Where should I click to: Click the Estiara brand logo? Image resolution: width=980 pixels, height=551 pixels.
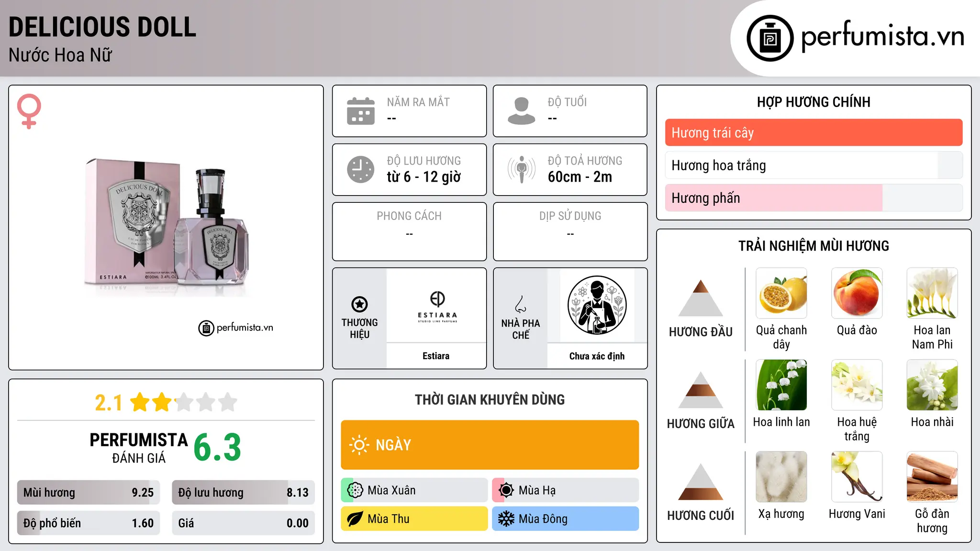[x=437, y=307]
